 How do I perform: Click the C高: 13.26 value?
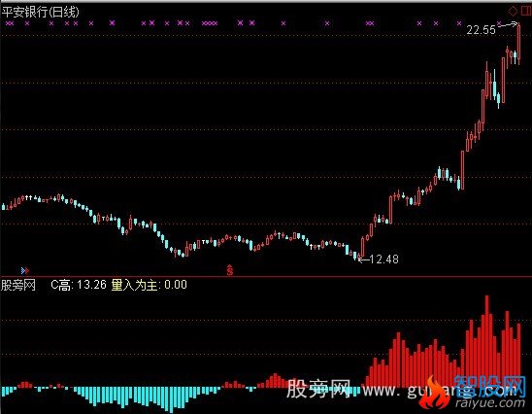click(x=79, y=285)
